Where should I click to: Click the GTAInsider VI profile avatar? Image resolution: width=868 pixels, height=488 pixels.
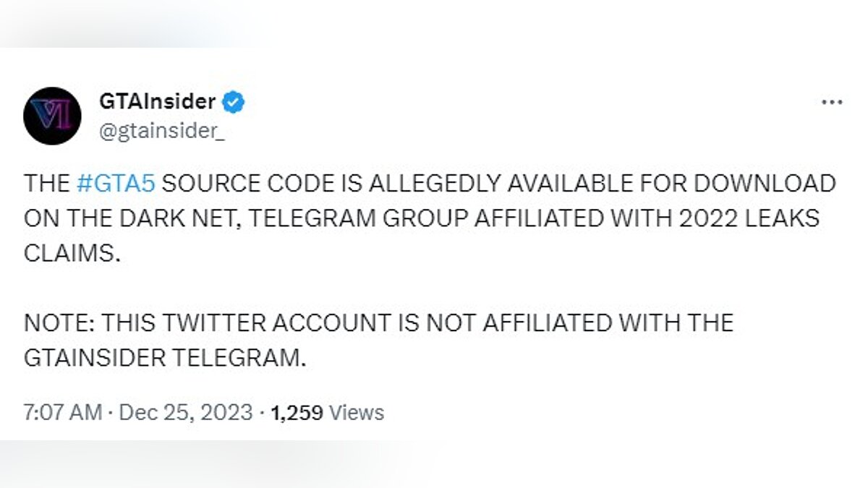point(52,116)
